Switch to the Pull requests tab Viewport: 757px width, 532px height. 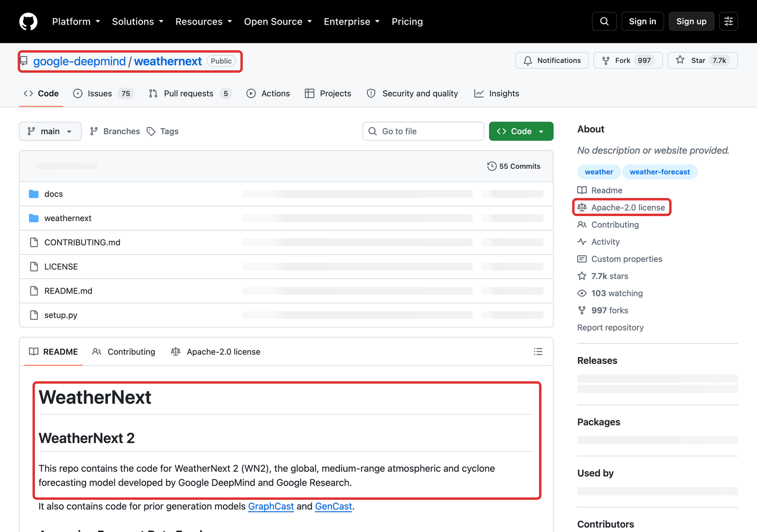pos(190,93)
